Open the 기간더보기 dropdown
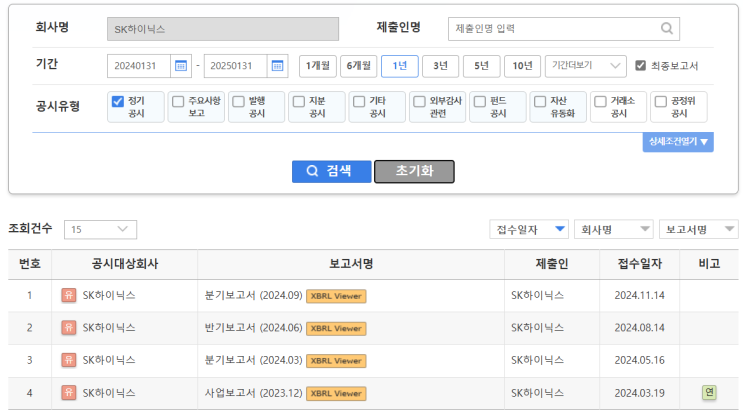This screenshot has height=410, width=743. 586,66
